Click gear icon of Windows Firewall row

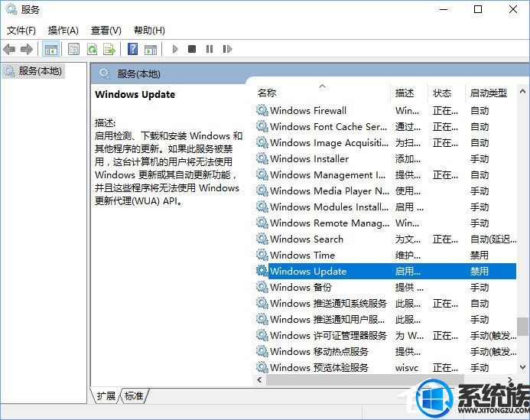[262, 111]
